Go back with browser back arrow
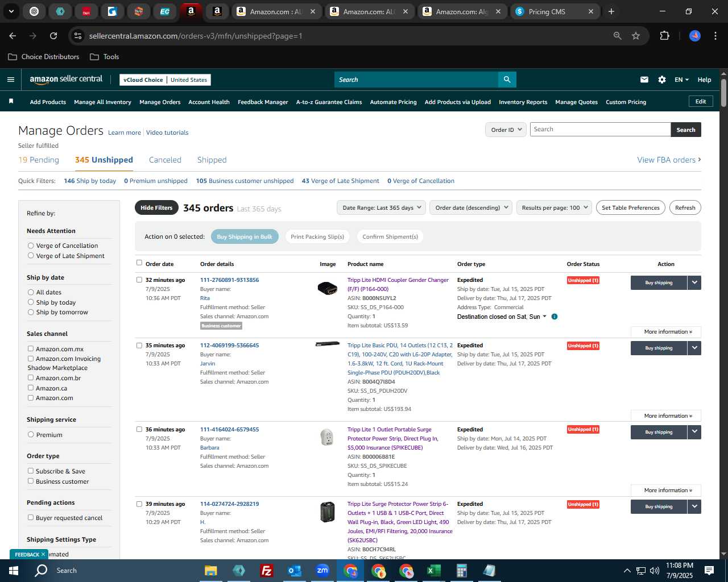 click(x=13, y=36)
